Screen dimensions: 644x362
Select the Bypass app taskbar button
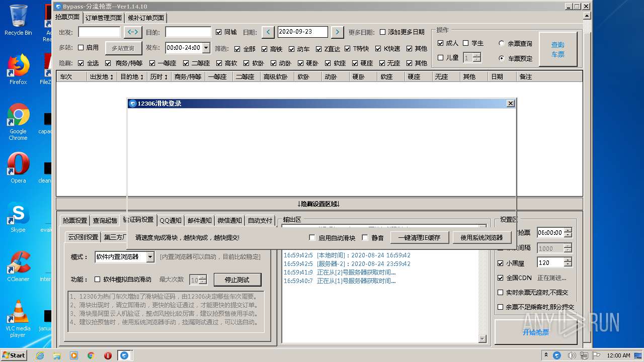(125, 355)
